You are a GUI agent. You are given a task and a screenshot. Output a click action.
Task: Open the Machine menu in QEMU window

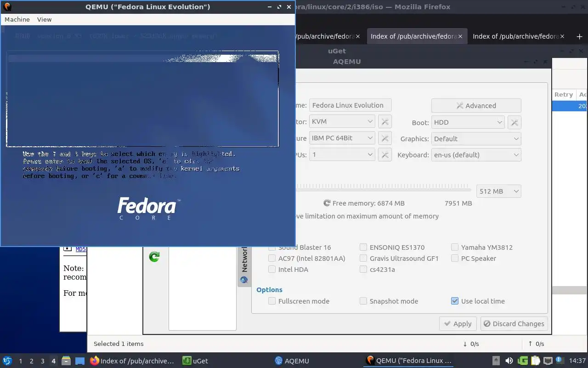tap(17, 19)
